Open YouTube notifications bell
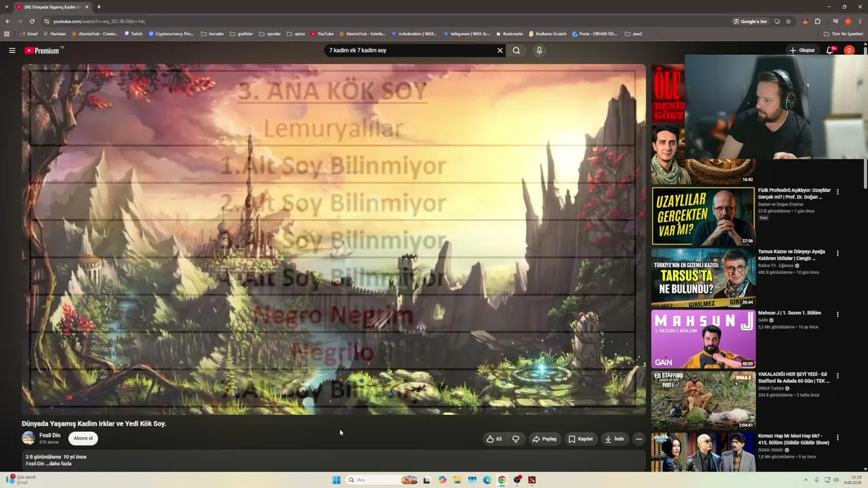The height and width of the screenshot is (488, 868). (831, 50)
